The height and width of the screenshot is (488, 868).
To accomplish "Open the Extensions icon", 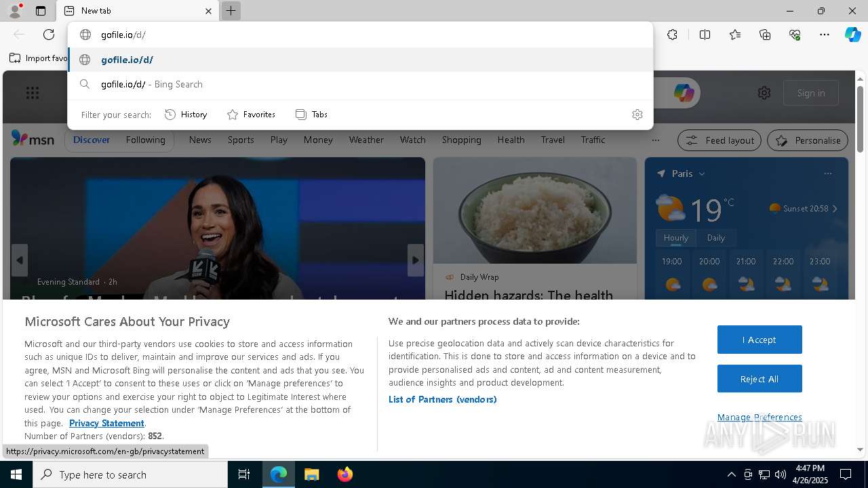I will pyautogui.click(x=672, y=35).
